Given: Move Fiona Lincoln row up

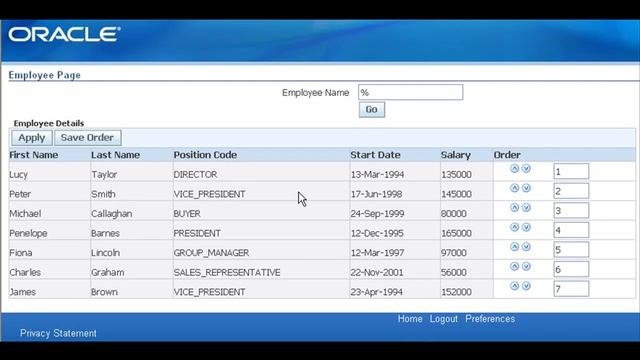Looking at the screenshot, I should click(514, 247).
